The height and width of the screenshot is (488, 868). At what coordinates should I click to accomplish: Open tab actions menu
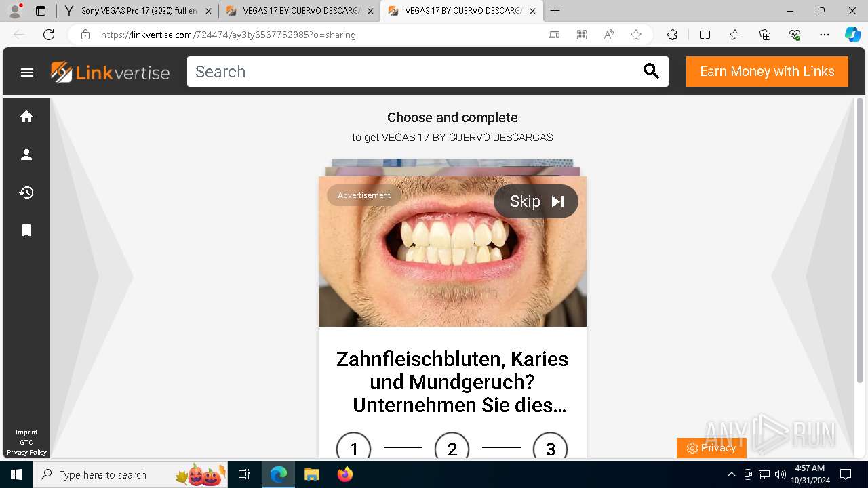[x=41, y=11]
